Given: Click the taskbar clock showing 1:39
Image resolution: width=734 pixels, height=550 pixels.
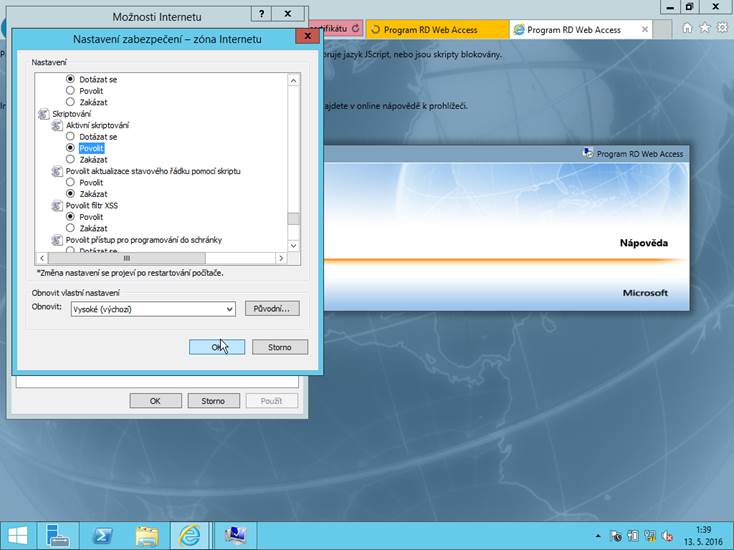Looking at the screenshot, I should tap(704, 536).
